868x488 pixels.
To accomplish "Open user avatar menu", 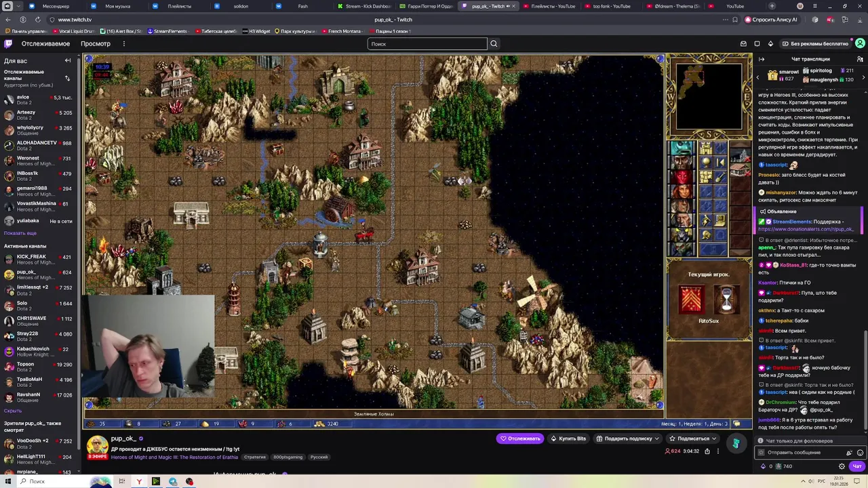I will click(860, 43).
